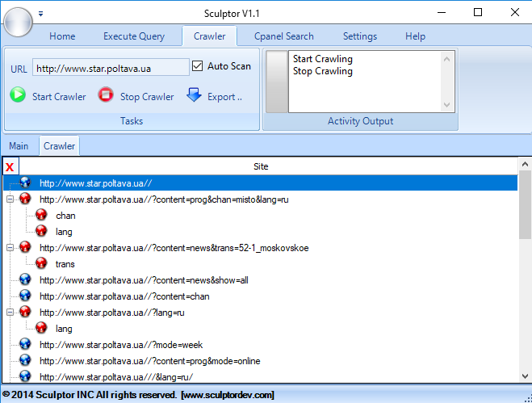
Task: Collapse the ?lang=ru tree node
Action: (x=10, y=313)
